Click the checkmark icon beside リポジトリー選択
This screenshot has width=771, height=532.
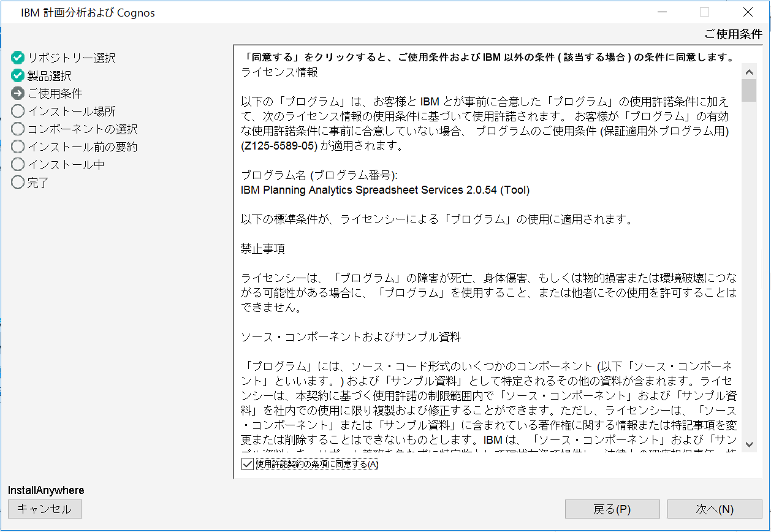[x=18, y=58]
